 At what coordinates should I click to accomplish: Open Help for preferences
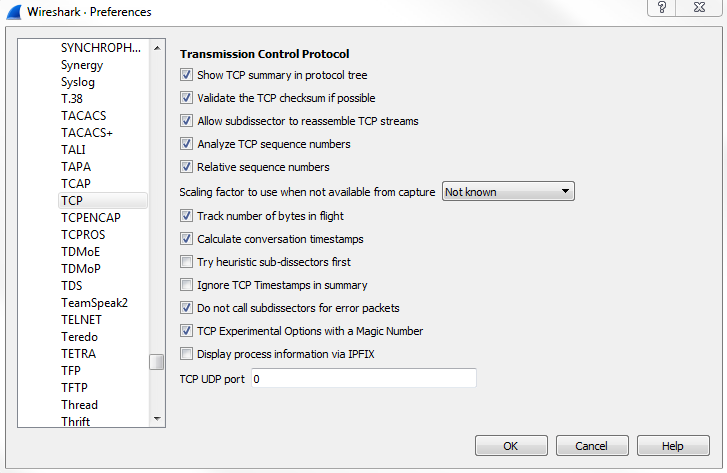tap(672, 446)
